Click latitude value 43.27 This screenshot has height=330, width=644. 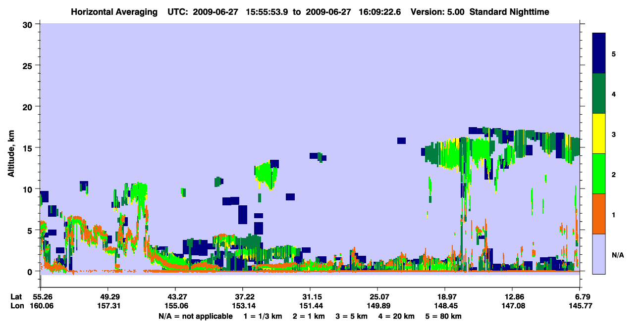point(175,297)
